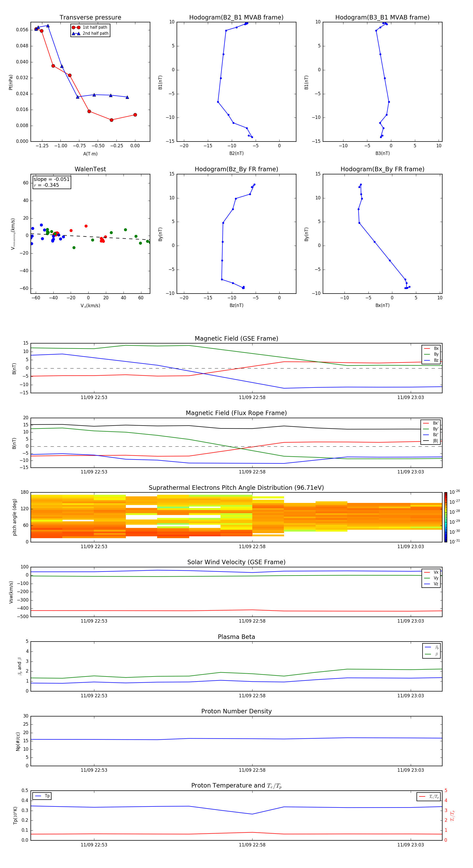The height and width of the screenshot is (868, 473).
Task: Click the pitch angle colorbar
Action: point(446,517)
